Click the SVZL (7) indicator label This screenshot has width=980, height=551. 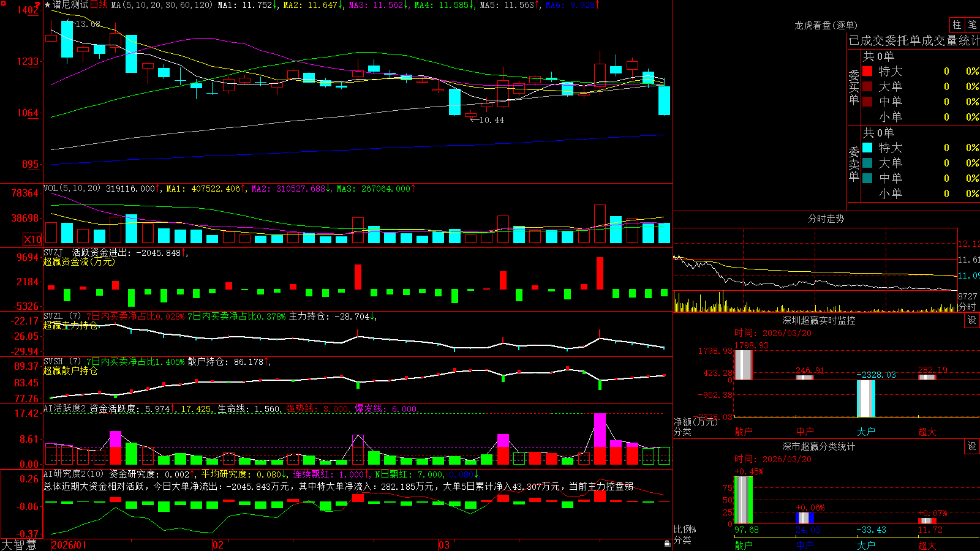tap(62, 317)
